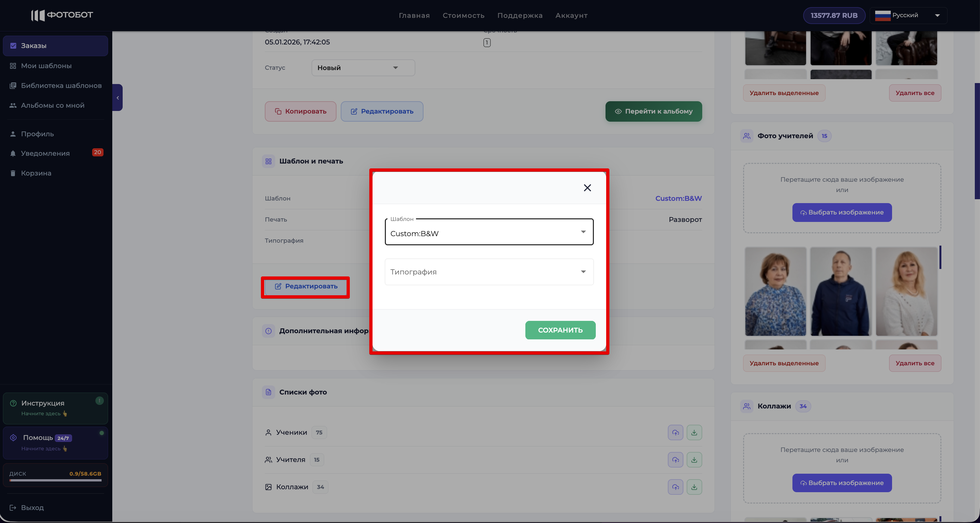Click the download icon in the Ученики row
Image resolution: width=980 pixels, height=523 pixels.
tap(694, 432)
